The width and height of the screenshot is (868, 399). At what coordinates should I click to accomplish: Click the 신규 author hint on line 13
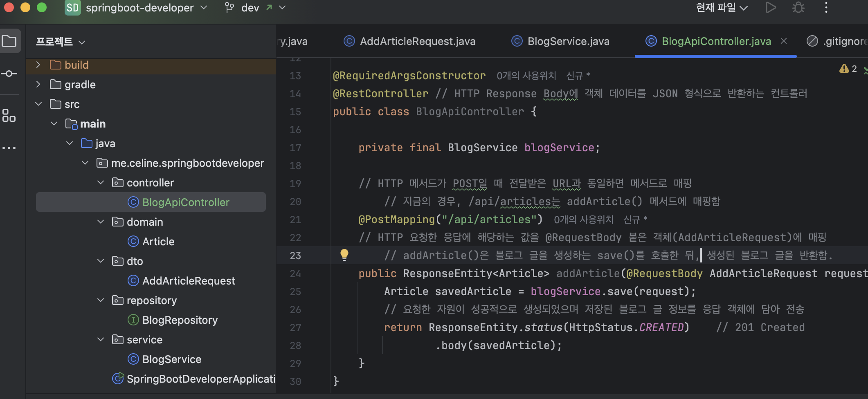click(578, 76)
